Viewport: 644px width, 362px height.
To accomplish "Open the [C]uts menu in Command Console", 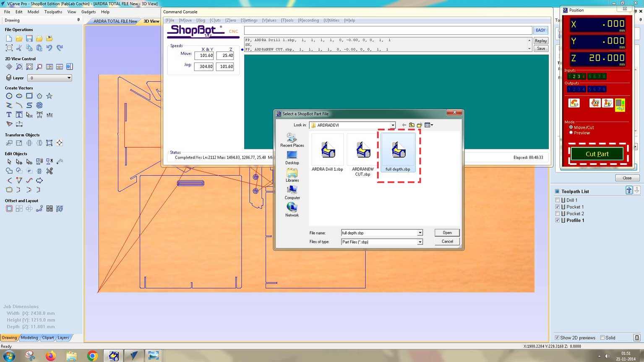I will pos(215,20).
